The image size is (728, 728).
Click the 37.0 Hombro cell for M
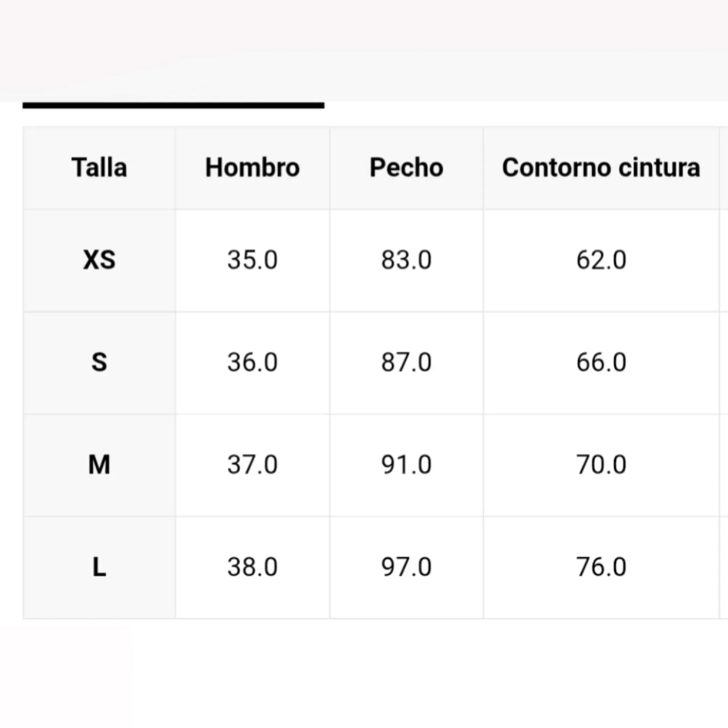(x=252, y=465)
